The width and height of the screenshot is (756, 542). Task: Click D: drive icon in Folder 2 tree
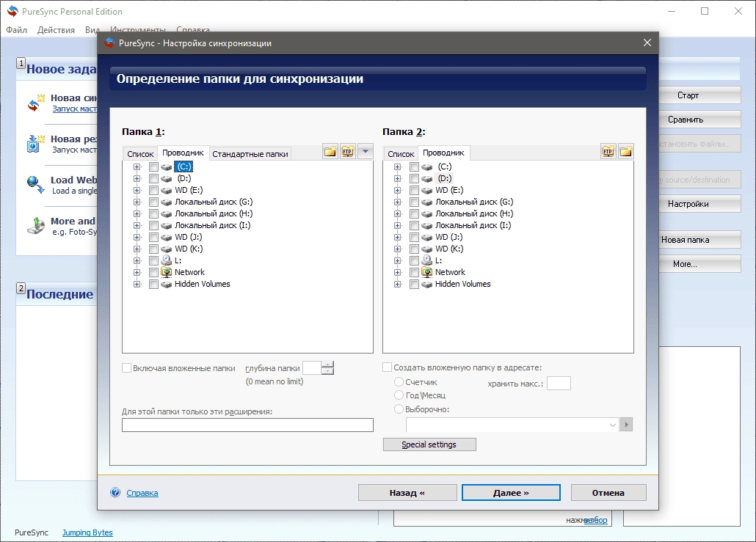click(x=426, y=179)
